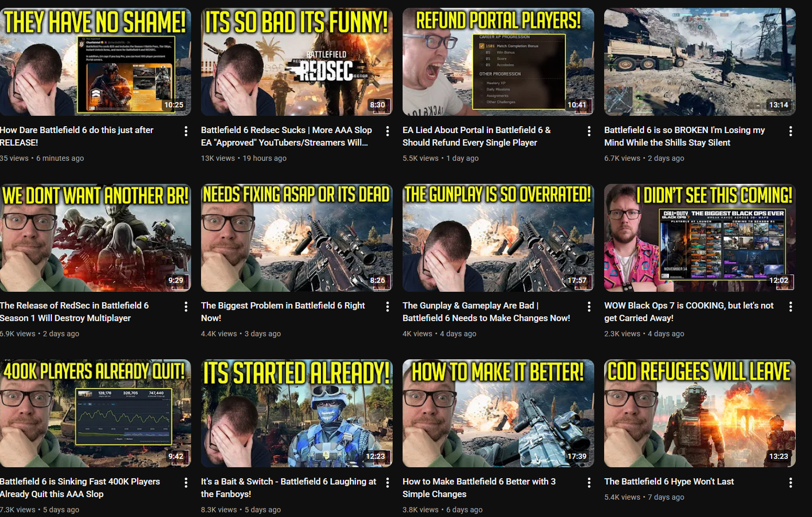Open the gameplay thumbnail with 13:14 duration
Screen dimensions: 812x517
[x=700, y=62]
